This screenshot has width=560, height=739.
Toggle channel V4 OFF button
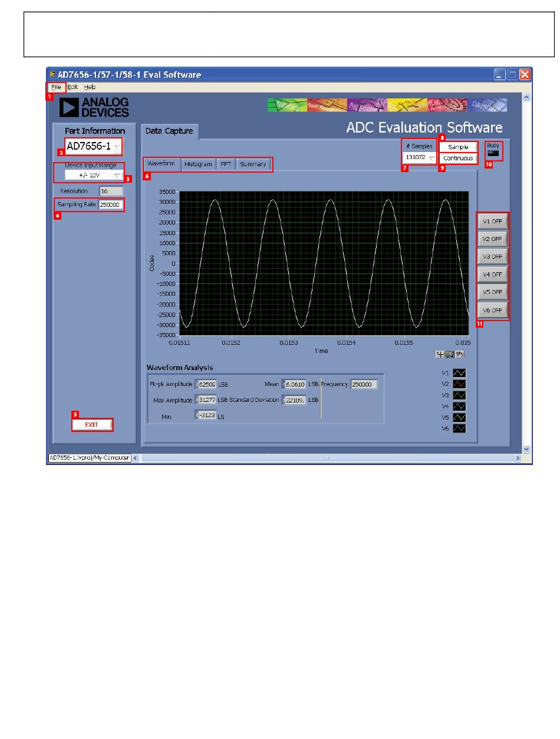click(x=492, y=275)
